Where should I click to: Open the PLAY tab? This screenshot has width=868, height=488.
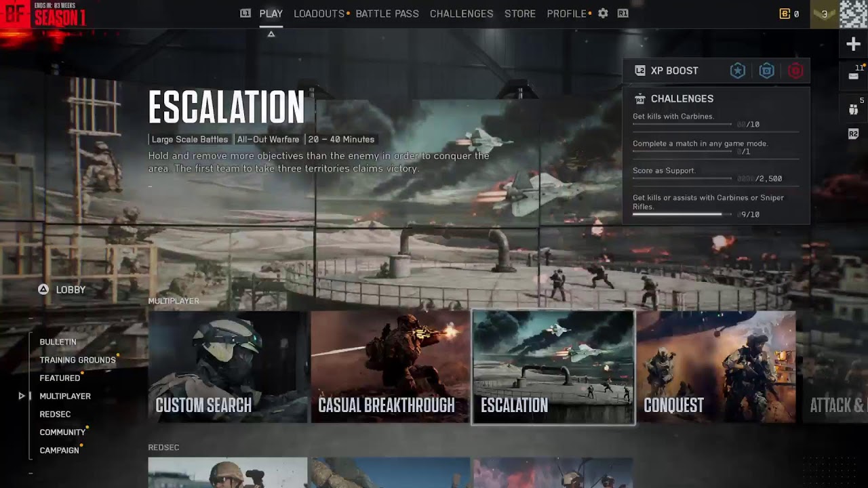271,14
